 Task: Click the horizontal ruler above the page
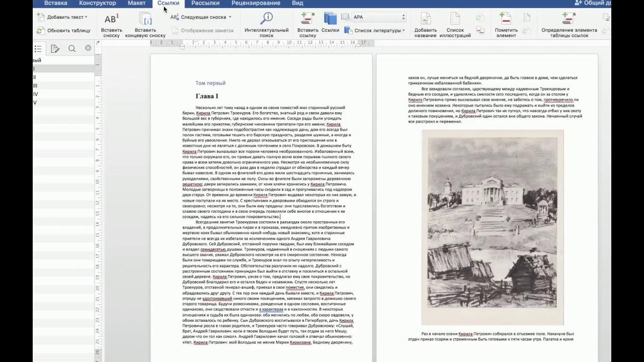coord(262,44)
